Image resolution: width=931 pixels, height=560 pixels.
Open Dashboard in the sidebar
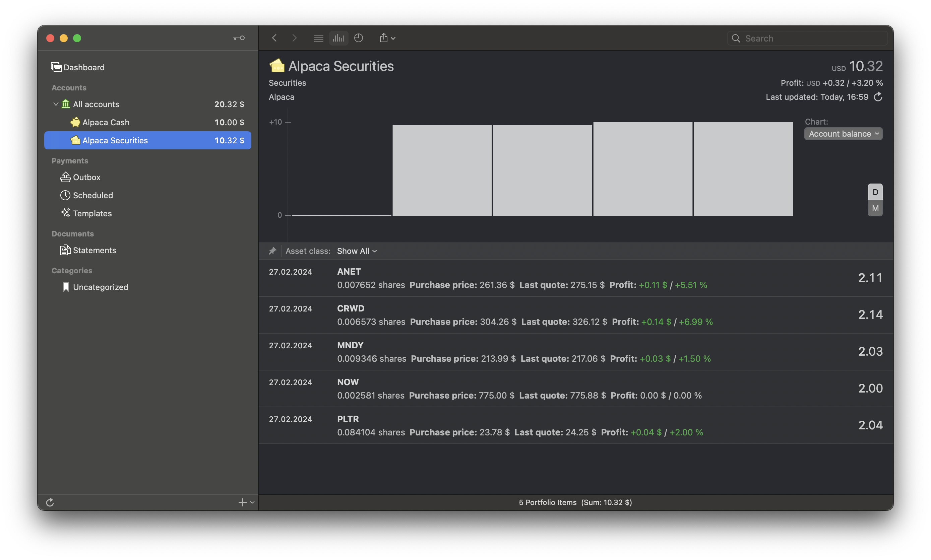[84, 67]
